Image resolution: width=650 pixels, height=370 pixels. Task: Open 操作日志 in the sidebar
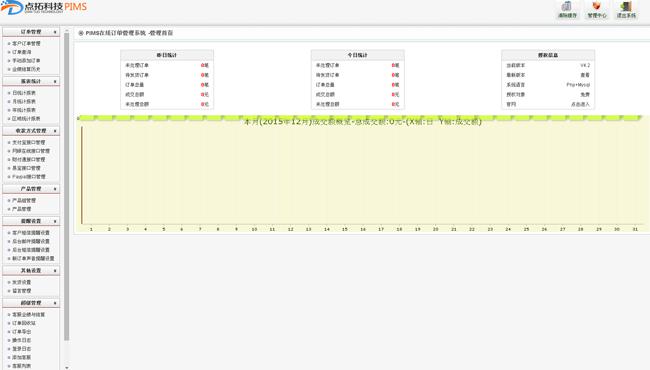(x=22, y=340)
